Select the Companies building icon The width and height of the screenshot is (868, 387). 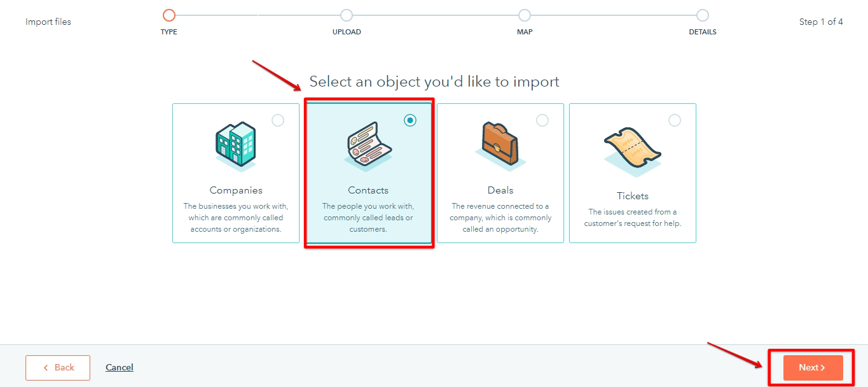point(235,146)
